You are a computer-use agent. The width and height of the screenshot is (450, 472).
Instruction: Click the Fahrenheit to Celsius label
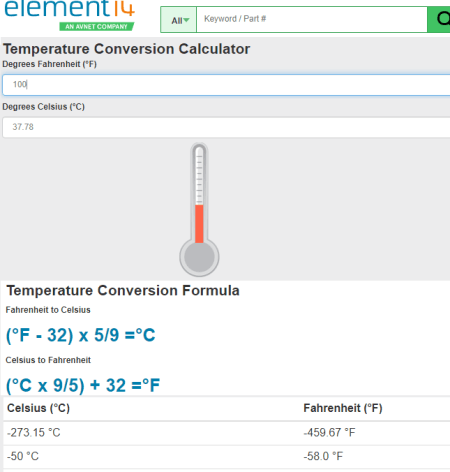48,310
